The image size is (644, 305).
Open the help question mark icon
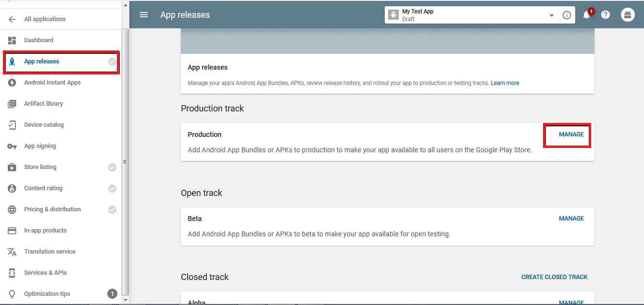606,15
